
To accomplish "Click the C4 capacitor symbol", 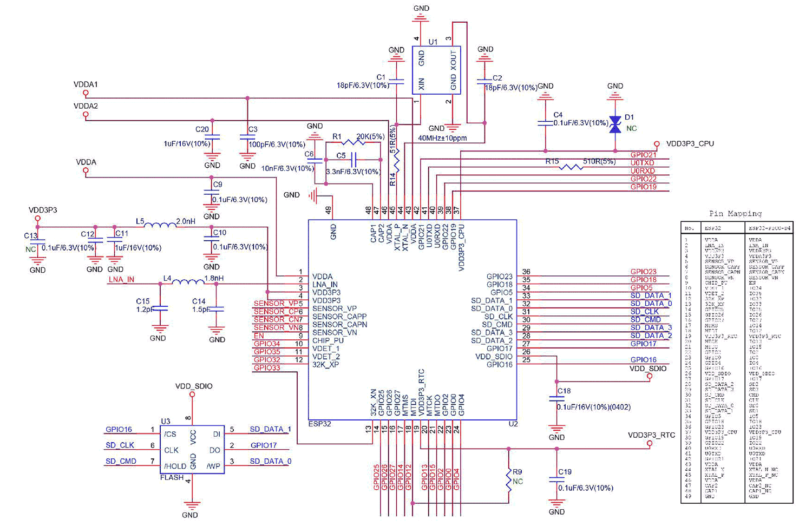I will click(x=545, y=124).
